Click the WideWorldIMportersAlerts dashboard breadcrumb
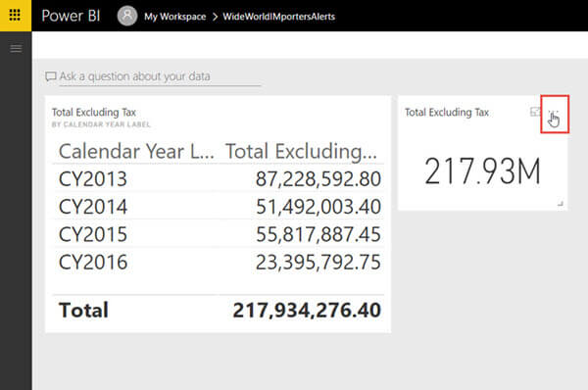Screen dimensions: 588x390 [278, 17]
